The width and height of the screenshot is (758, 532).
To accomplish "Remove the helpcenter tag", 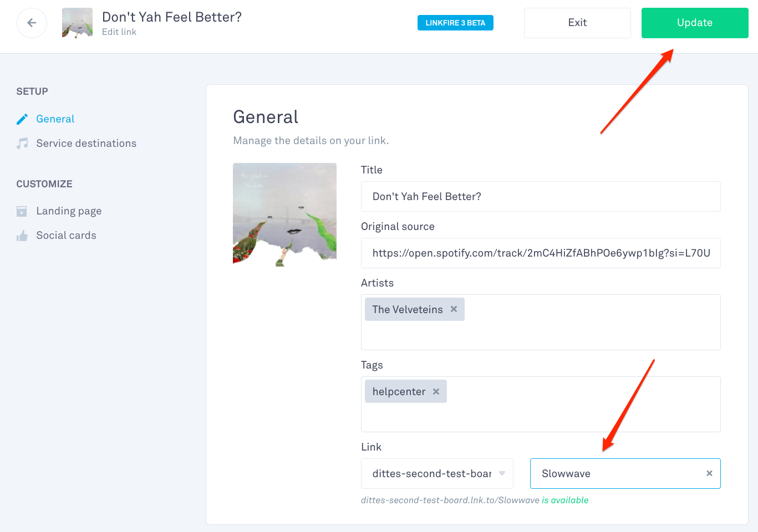I will tap(436, 391).
